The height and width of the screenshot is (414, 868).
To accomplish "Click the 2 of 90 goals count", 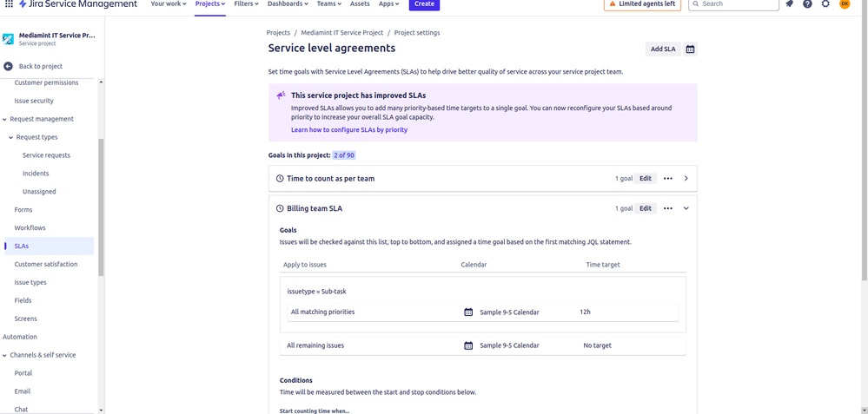I will (x=344, y=155).
